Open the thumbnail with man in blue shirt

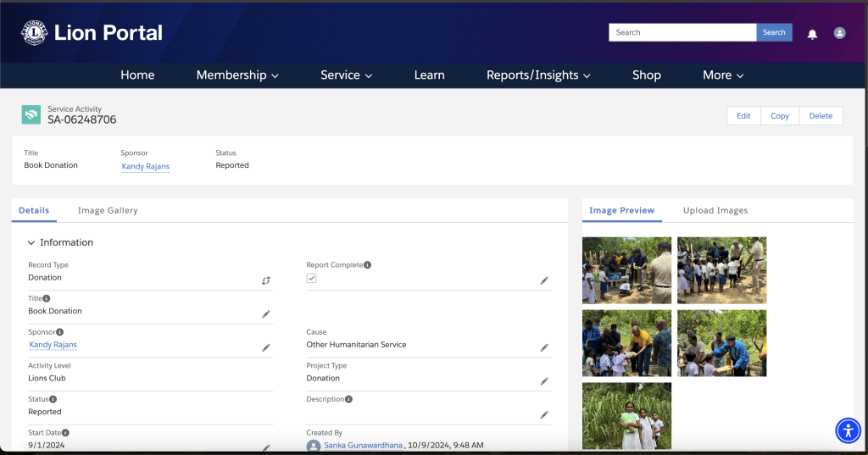[722, 343]
